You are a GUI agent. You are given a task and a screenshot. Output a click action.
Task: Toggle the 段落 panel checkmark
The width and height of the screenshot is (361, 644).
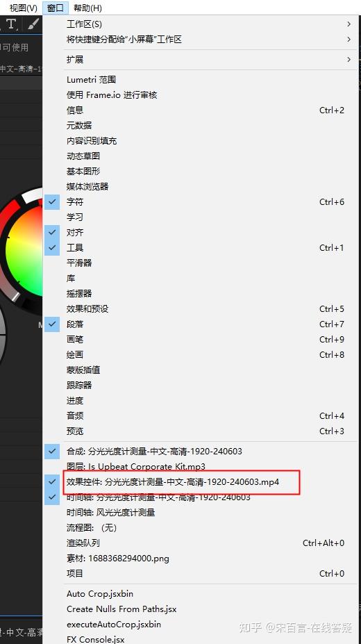pos(52,324)
